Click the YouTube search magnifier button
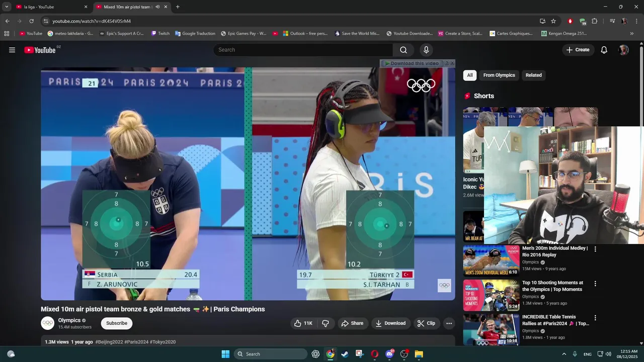Viewport: 644px width, 362px height. (404, 50)
